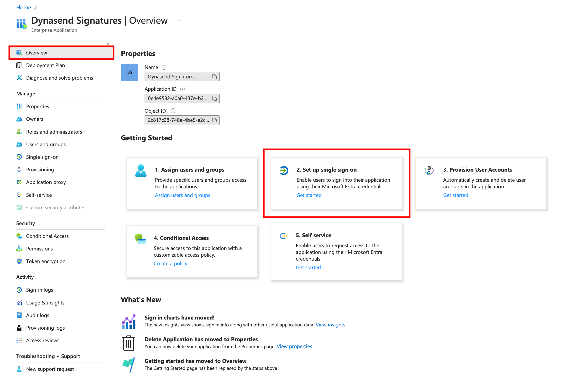563x392 pixels.
Task: Click the Assign users and groups link
Action: coord(182,195)
